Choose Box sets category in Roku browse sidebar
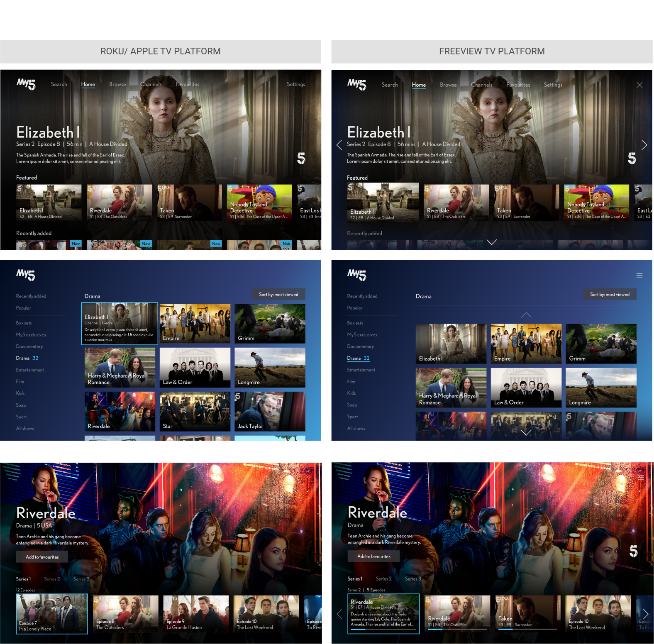 click(24, 323)
